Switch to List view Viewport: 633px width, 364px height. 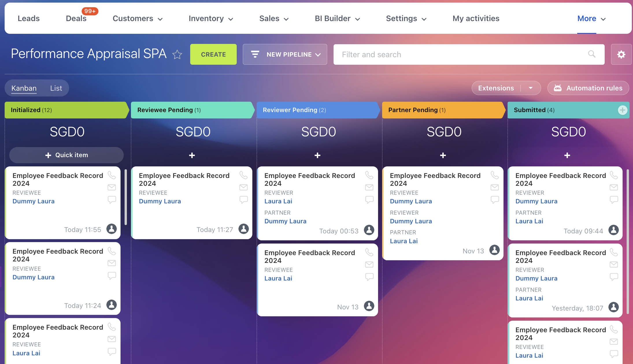point(56,88)
